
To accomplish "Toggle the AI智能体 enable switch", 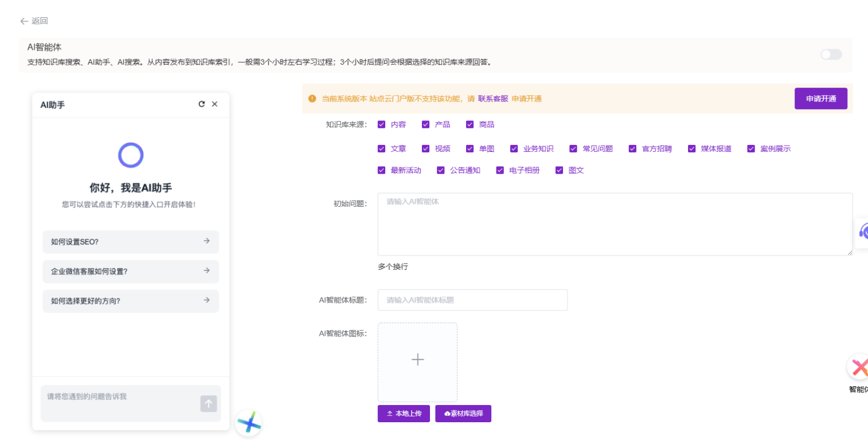I will (x=831, y=54).
